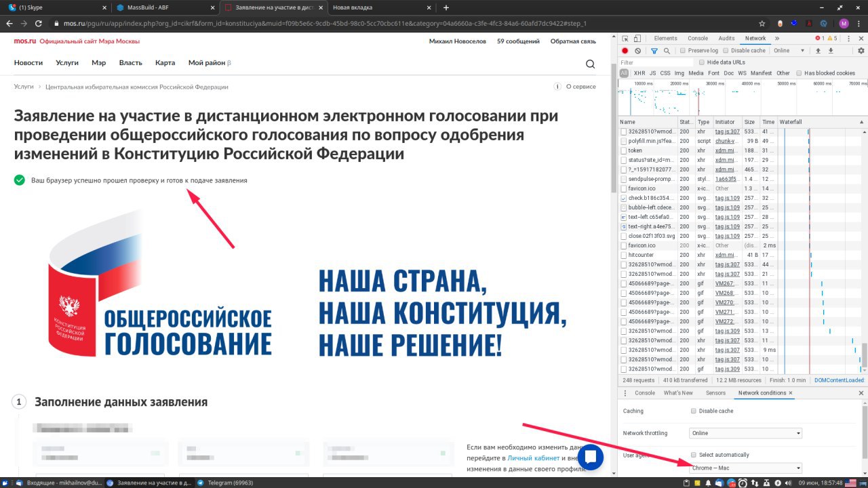Check the Has blocked cookies box
868x488 pixels.
800,73
